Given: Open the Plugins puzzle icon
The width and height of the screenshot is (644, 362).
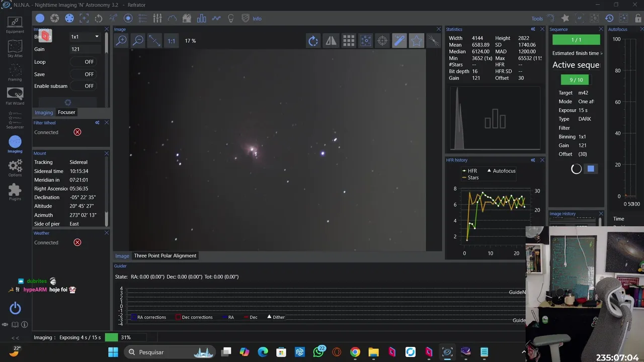Looking at the screenshot, I should pyautogui.click(x=15, y=192).
